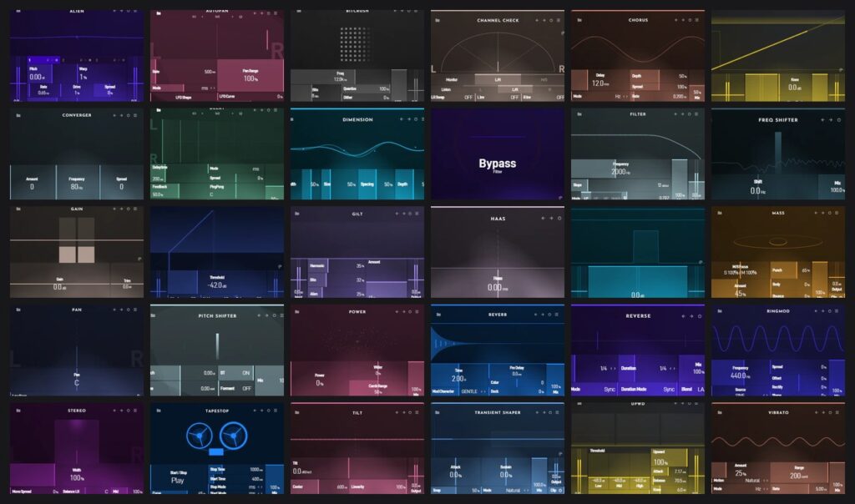Toggle Clip in Transient Shaper

(555, 490)
